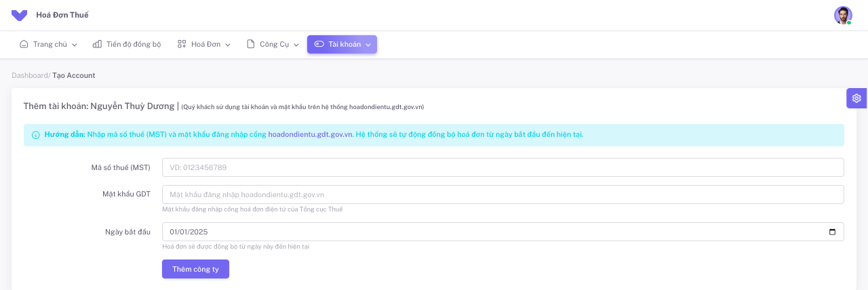
Task: Click the Mã số thuế (MST) label
Action: pyautogui.click(x=121, y=167)
